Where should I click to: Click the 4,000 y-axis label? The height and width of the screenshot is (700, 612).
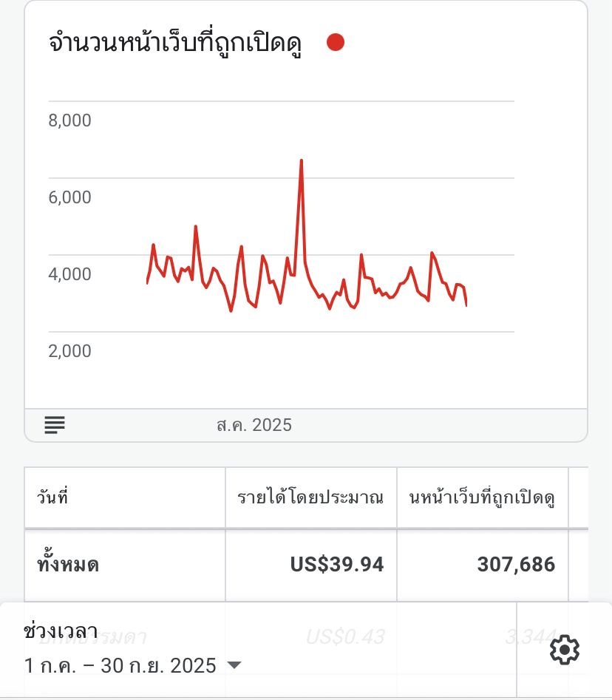(70, 273)
